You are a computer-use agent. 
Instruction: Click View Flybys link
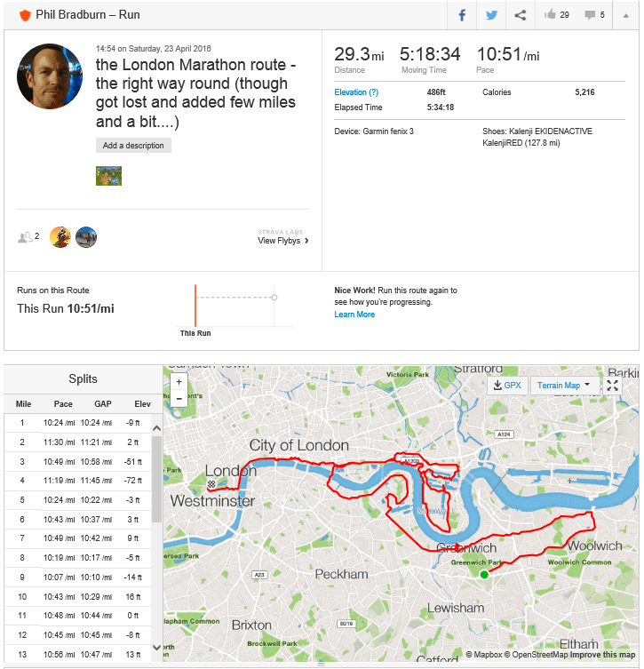[x=282, y=241]
